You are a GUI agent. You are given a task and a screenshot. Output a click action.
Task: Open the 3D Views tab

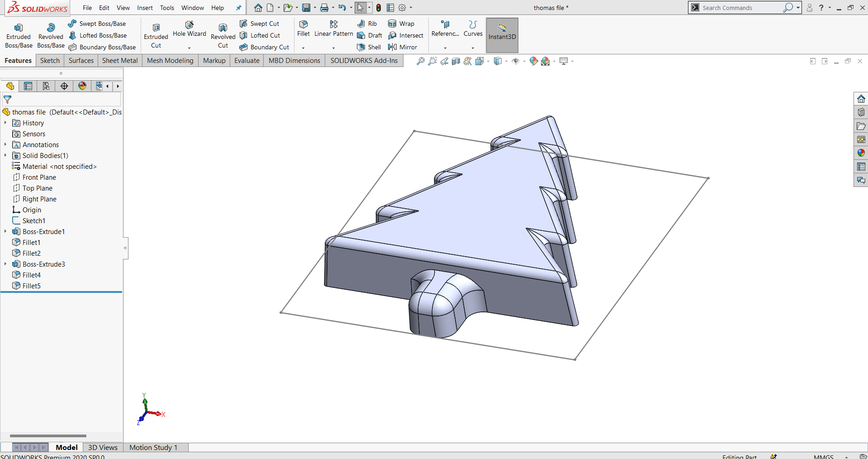(103, 447)
